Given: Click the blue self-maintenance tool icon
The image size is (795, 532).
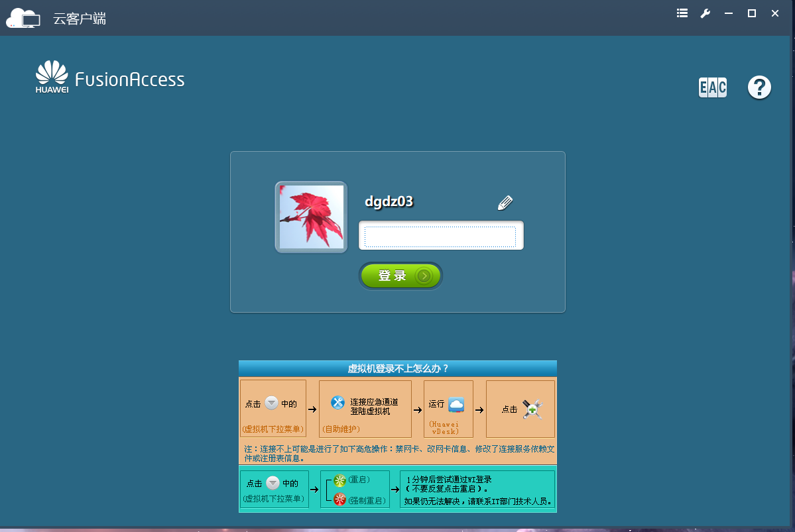Looking at the screenshot, I should point(337,403).
